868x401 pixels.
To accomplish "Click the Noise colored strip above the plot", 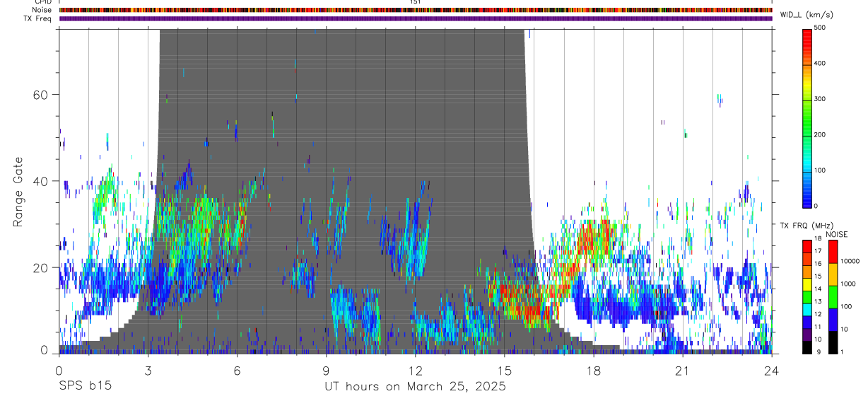I will [x=416, y=10].
